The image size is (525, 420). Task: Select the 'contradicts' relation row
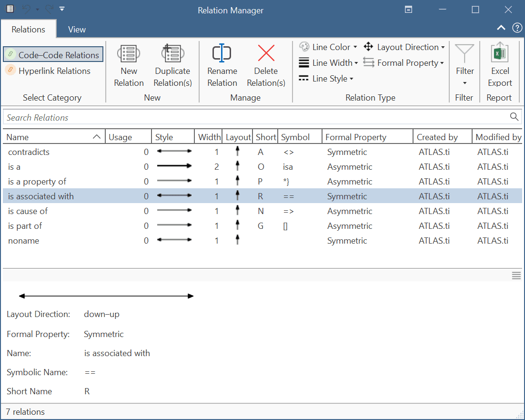(x=262, y=152)
